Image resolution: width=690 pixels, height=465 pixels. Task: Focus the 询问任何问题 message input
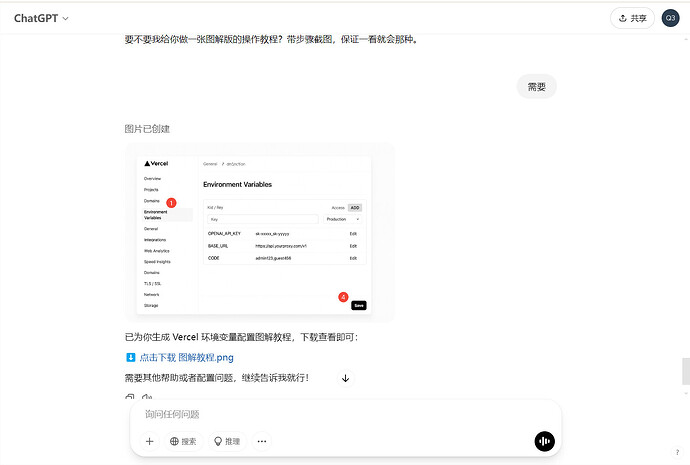tap(345, 414)
